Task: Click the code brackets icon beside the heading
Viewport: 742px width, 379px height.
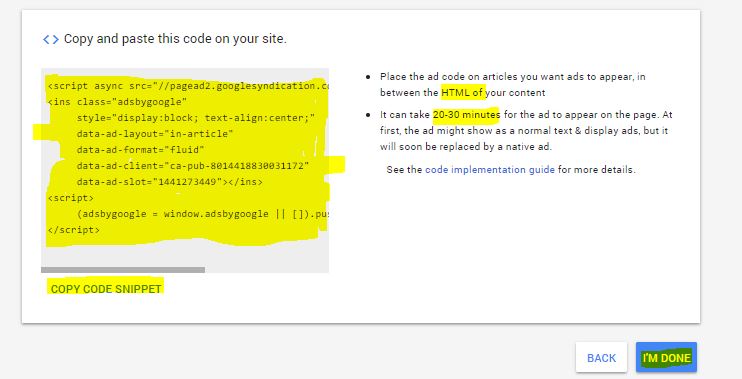Action: click(x=51, y=39)
